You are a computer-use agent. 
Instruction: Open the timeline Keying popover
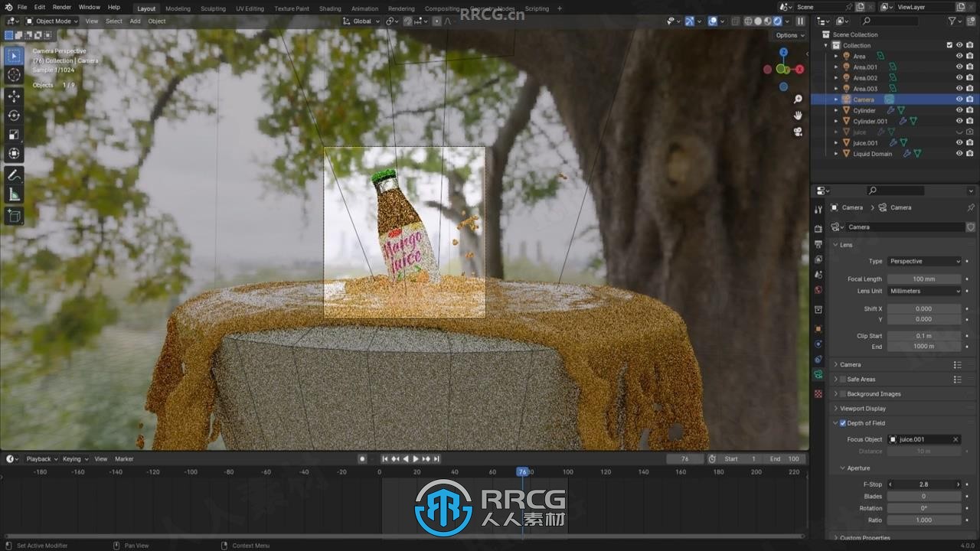(x=75, y=458)
